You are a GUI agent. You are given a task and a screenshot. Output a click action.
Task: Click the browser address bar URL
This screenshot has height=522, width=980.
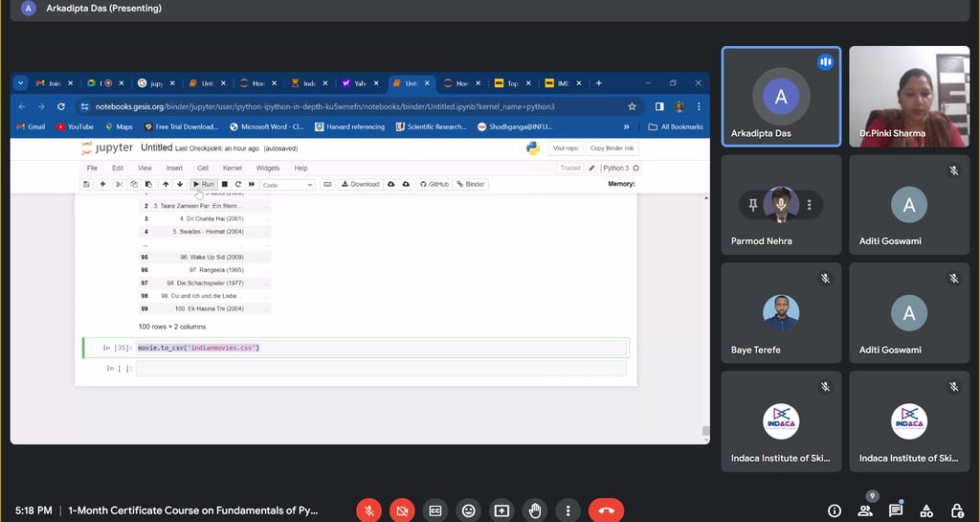click(325, 107)
